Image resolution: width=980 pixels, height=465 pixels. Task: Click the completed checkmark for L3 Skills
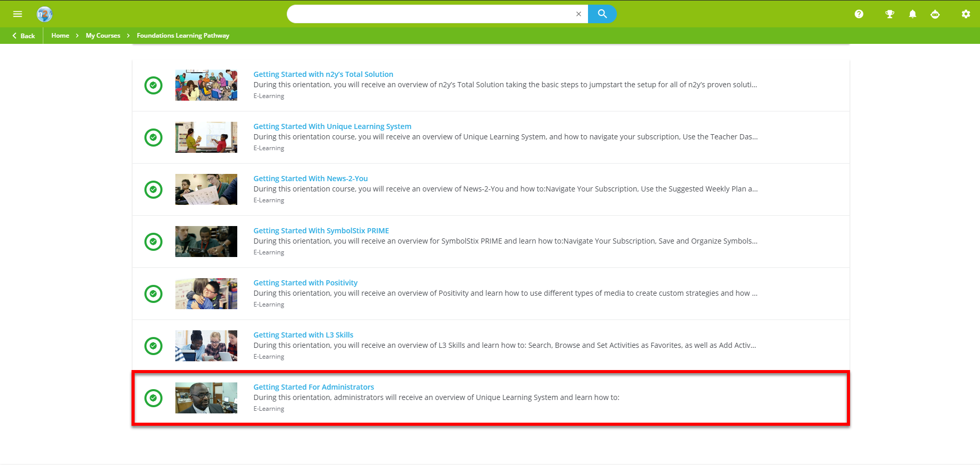[153, 346]
